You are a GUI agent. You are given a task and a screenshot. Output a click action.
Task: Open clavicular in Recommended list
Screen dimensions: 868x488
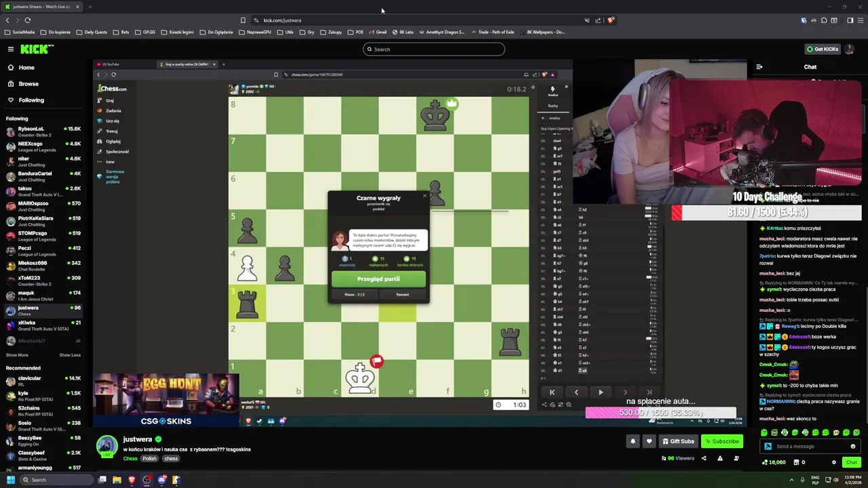[44, 380]
